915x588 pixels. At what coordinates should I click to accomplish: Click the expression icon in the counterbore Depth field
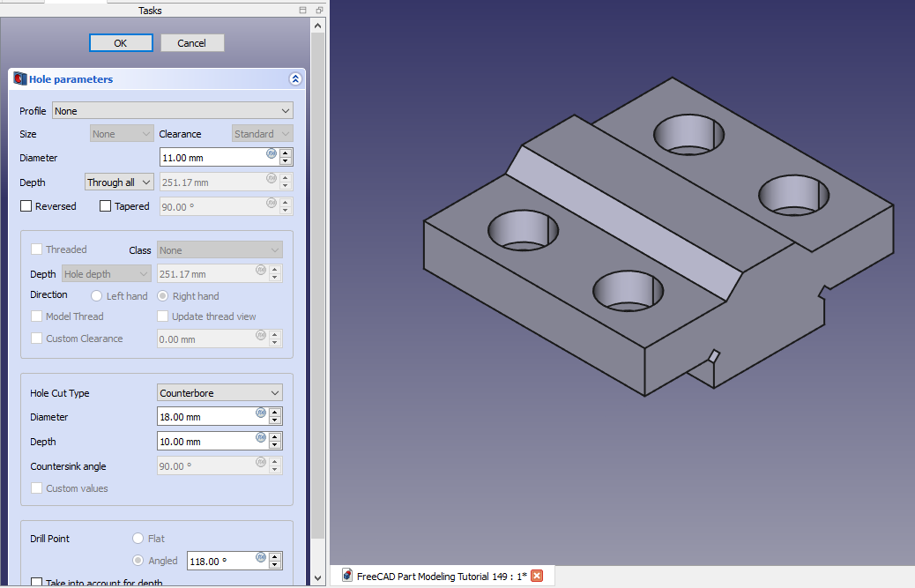point(261,438)
